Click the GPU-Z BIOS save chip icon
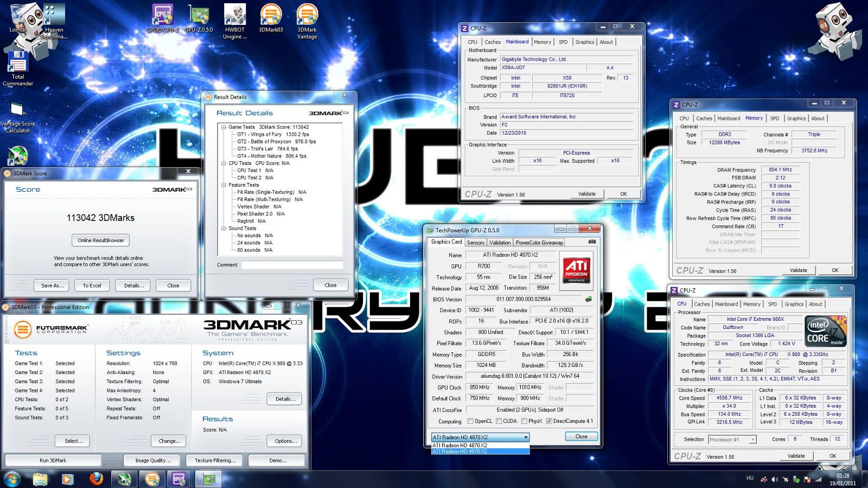This screenshot has width=868, height=488. point(589,299)
